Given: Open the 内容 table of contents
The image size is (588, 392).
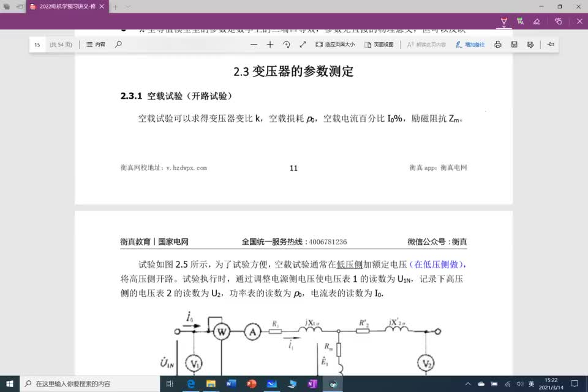Looking at the screenshot, I should pos(96,44).
